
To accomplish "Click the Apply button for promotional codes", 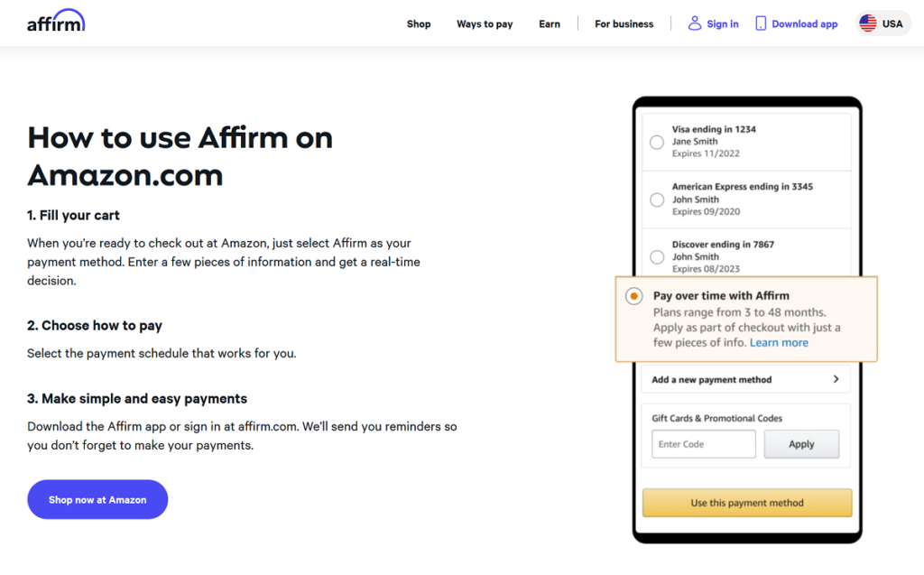I will point(801,443).
